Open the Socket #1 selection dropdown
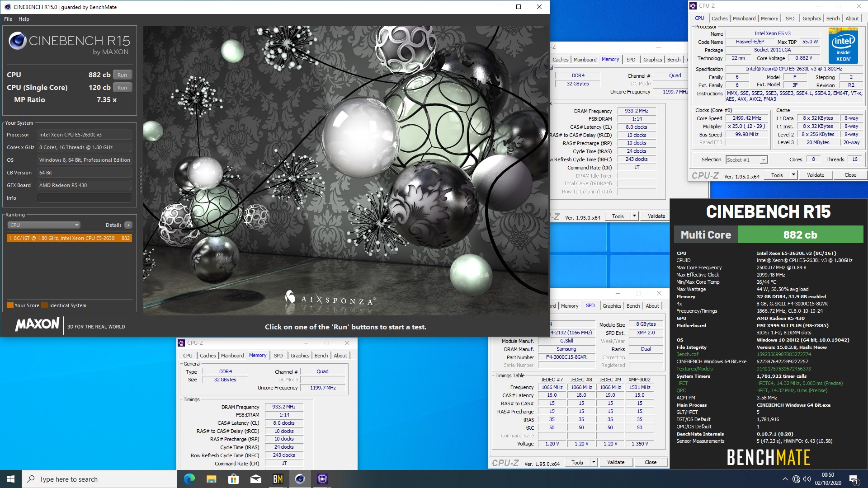The width and height of the screenshot is (868, 488). (x=746, y=160)
